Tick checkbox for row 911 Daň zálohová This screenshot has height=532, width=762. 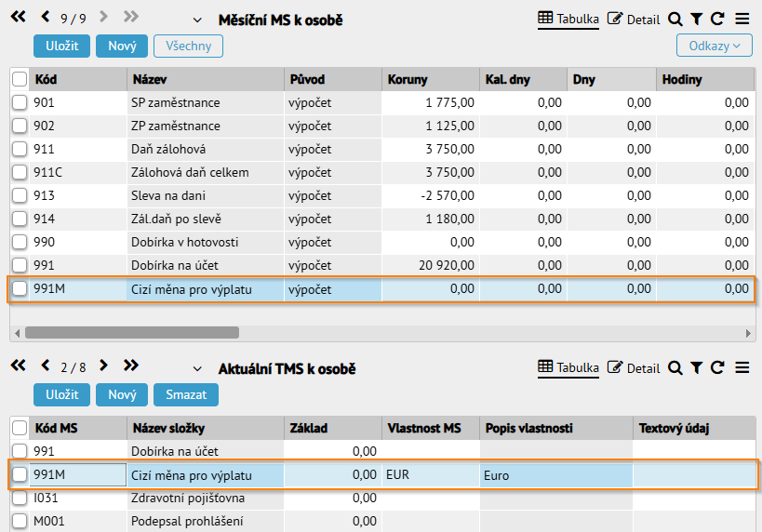point(20,149)
